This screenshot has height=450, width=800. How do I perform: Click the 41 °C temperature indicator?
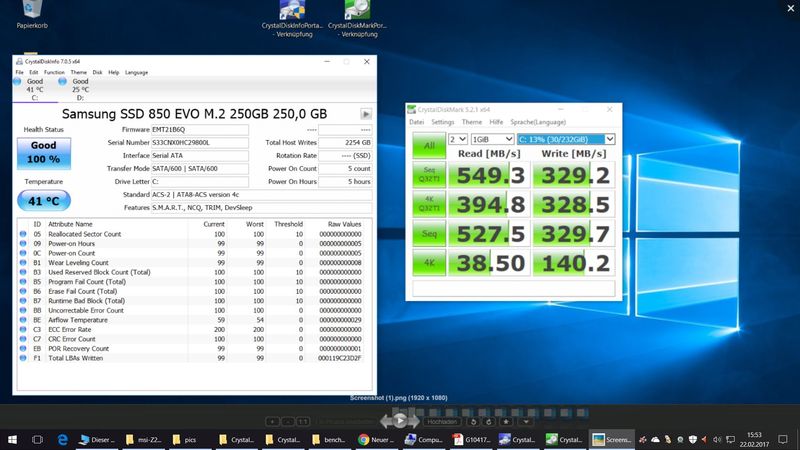pos(43,201)
